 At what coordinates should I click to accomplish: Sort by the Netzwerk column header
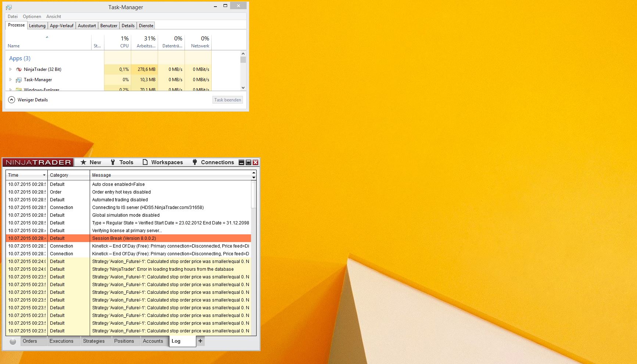point(198,42)
